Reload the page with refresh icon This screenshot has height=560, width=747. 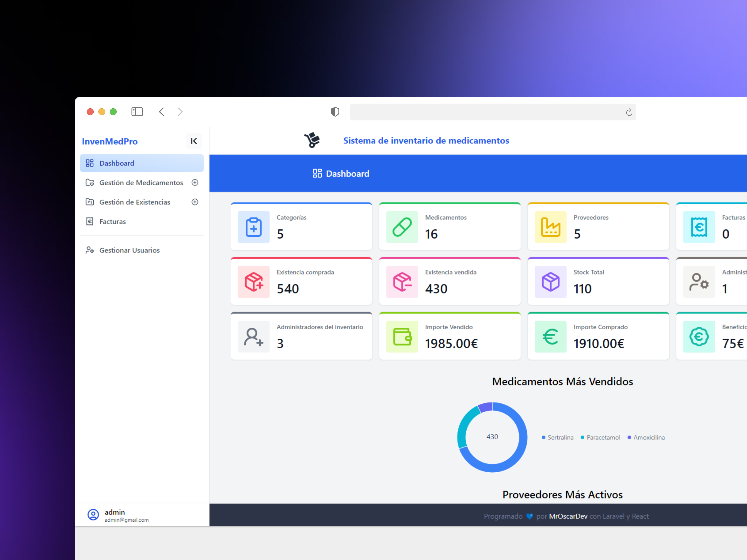629,112
